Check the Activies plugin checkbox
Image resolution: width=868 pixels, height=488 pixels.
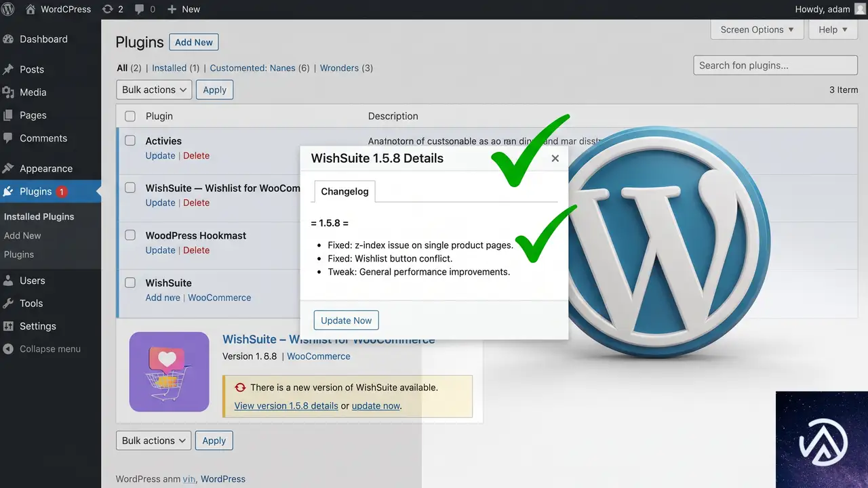tap(130, 141)
